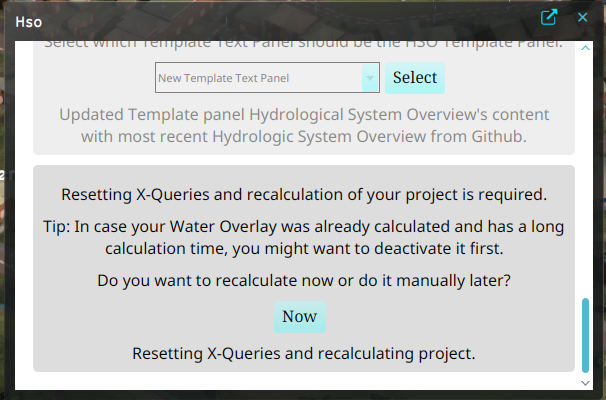
Task: Click the Hso window title
Action: coord(27,18)
